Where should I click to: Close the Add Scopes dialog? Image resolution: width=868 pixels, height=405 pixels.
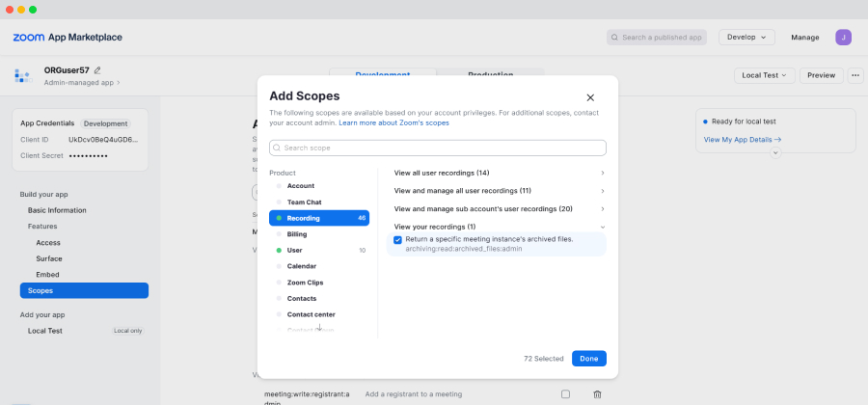tap(590, 98)
